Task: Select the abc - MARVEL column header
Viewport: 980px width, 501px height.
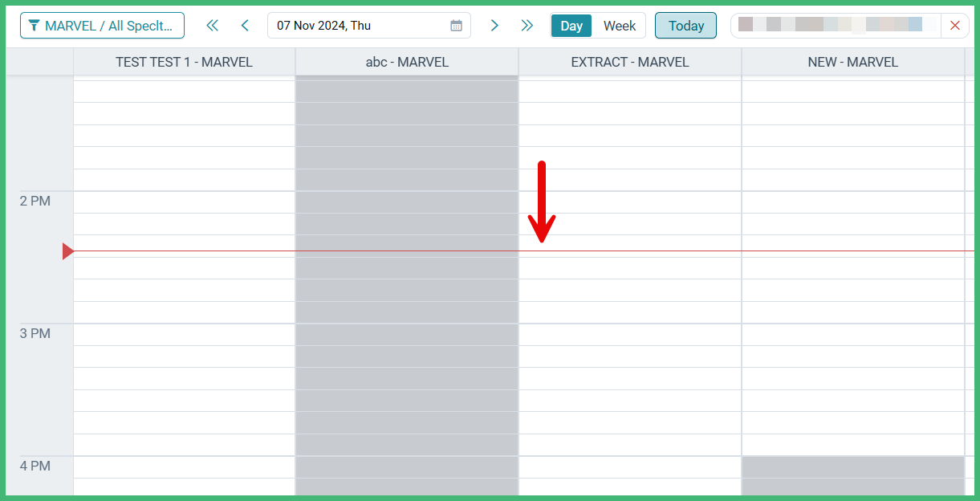Action: (405, 62)
